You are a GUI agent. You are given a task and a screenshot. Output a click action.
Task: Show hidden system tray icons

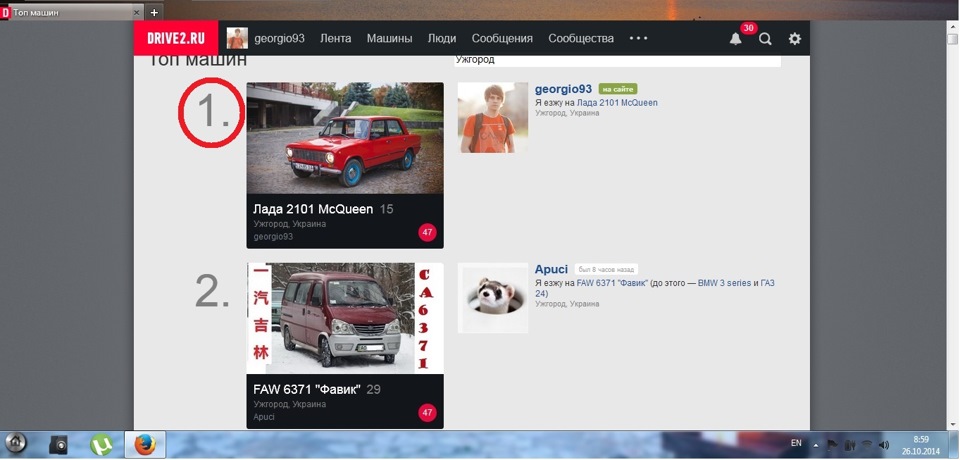(816, 445)
